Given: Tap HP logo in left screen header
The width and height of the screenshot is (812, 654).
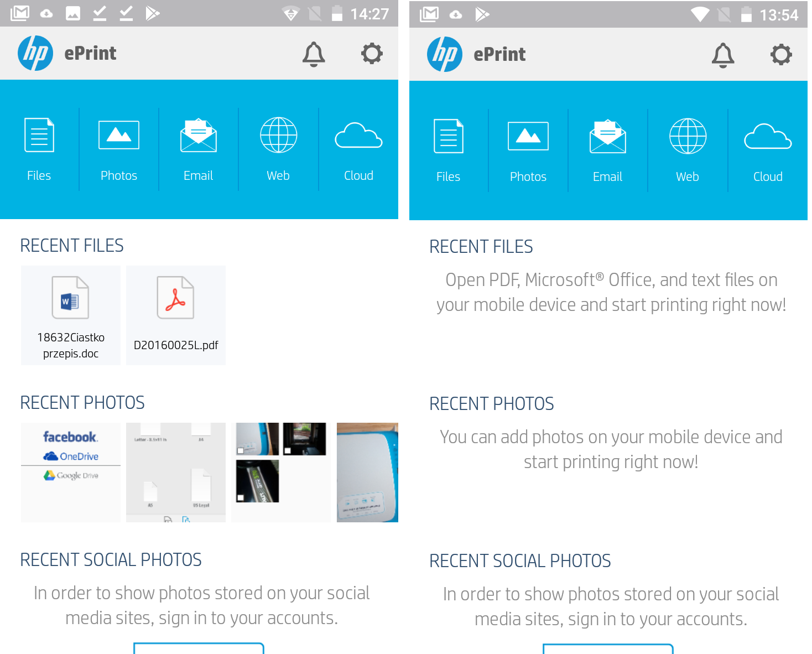Looking at the screenshot, I should point(35,53).
